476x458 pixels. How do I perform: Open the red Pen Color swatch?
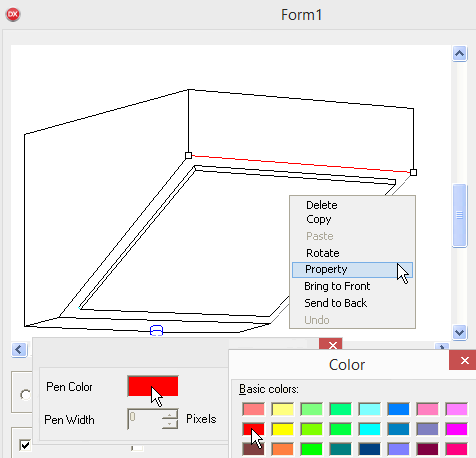(x=153, y=386)
